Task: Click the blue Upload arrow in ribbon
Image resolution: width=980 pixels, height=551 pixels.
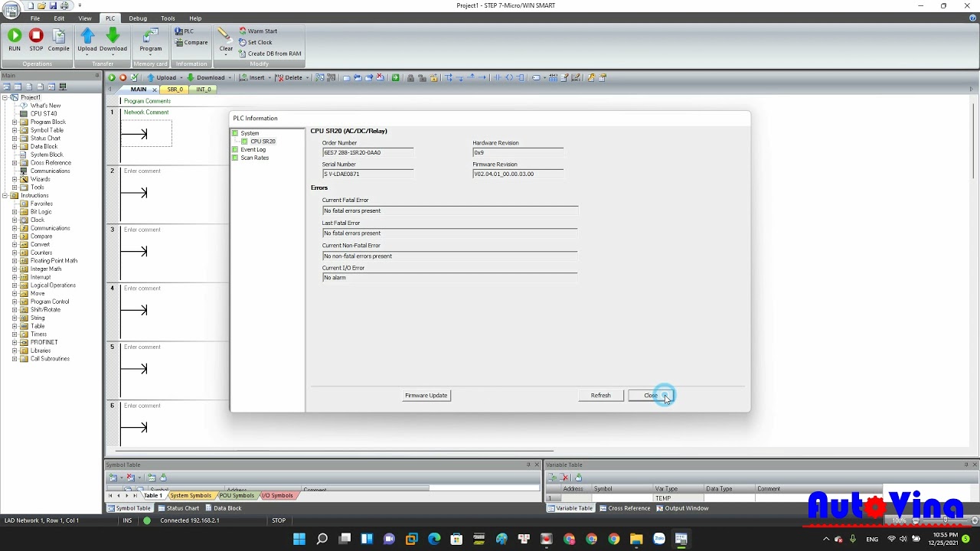Action: coord(87,35)
